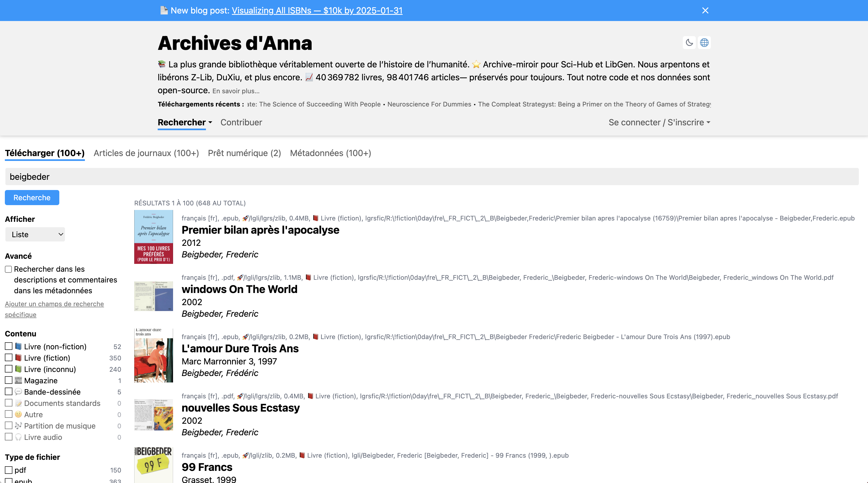The height and width of the screenshot is (483, 868).
Task: Click Ajouter un champs de recherche spécifique
Action: coord(54,309)
